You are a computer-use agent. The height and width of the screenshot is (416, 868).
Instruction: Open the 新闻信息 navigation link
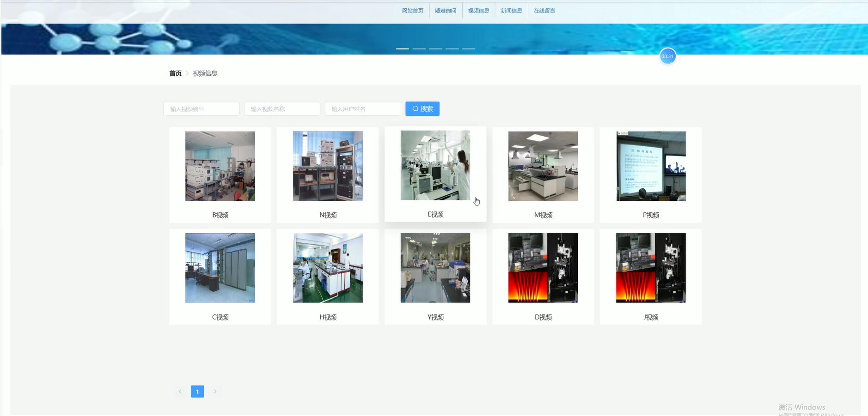(511, 11)
